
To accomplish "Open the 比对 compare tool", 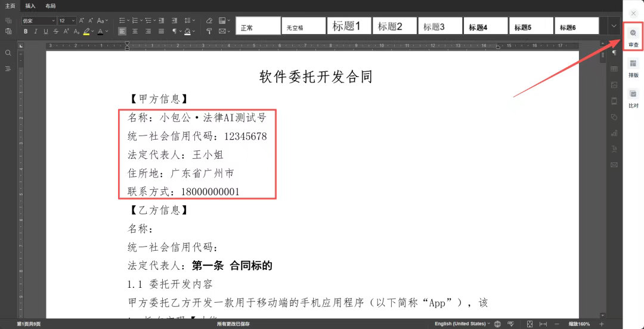I will click(633, 98).
